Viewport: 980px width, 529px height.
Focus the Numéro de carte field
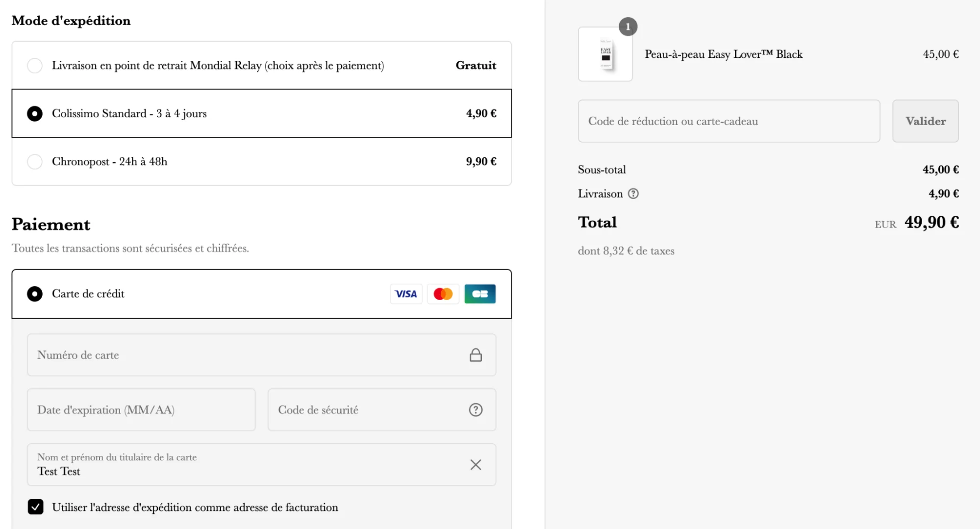pos(245,355)
